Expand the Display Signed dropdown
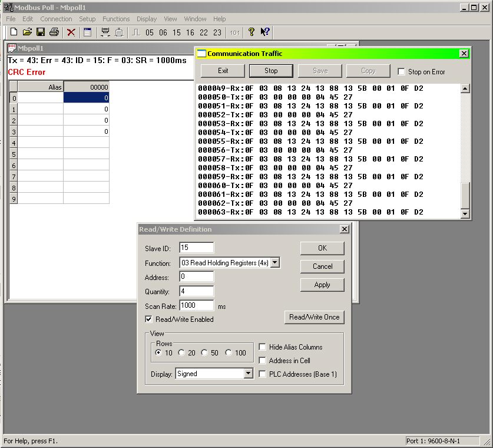 [248, 374]
